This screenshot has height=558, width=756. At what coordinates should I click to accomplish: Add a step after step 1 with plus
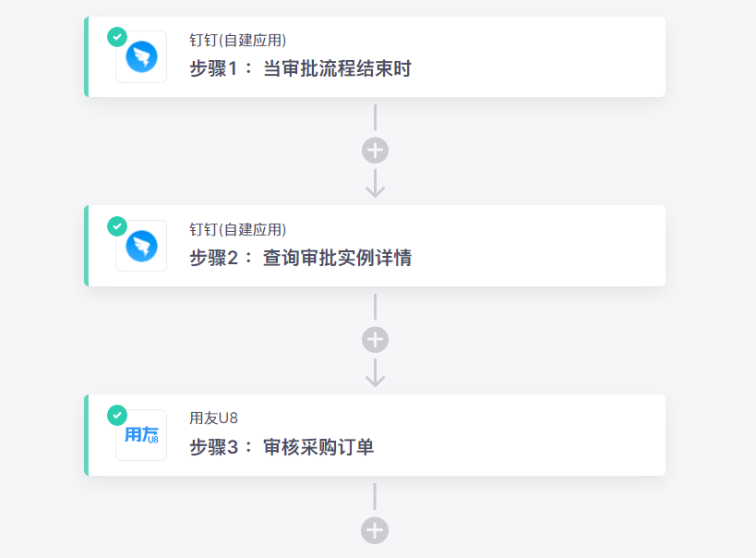coord(375,151)
